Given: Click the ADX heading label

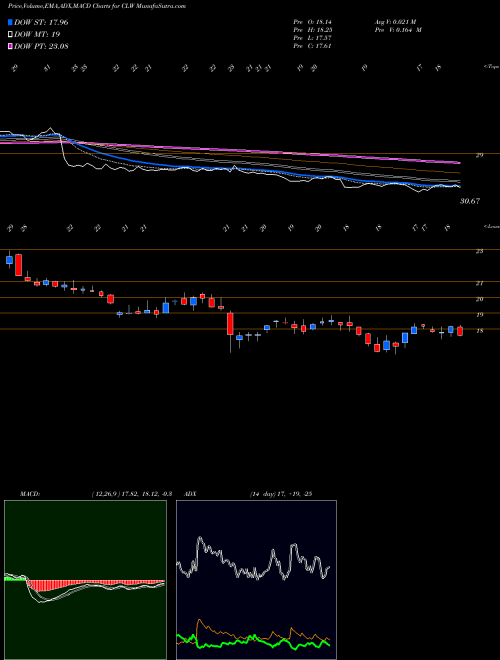Looking at the screenshot, I should [191, 494].
